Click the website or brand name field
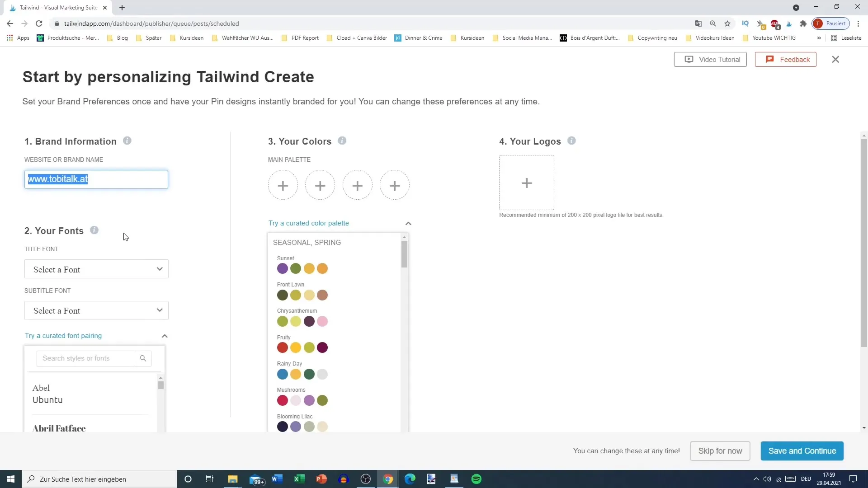Screen dimensions: 868x488 [x=96, y=179]
